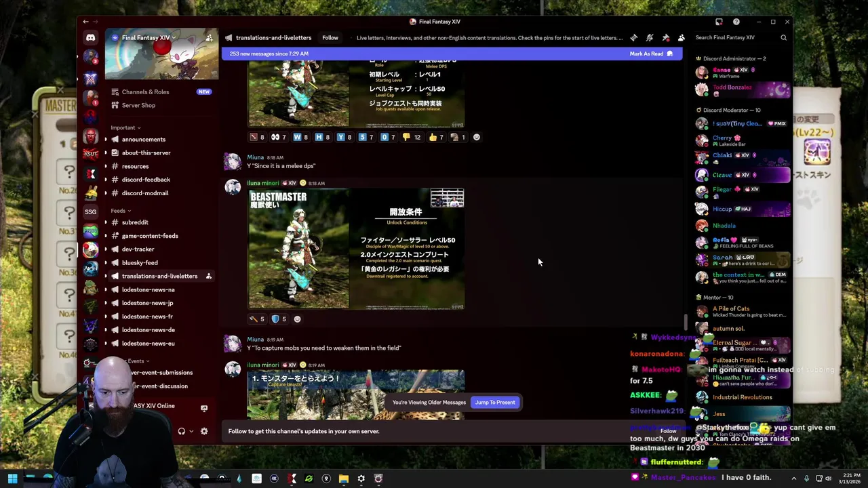Open member Cherry in list
The height and width of the screenshot is (488, 868).
click(743, 140)
